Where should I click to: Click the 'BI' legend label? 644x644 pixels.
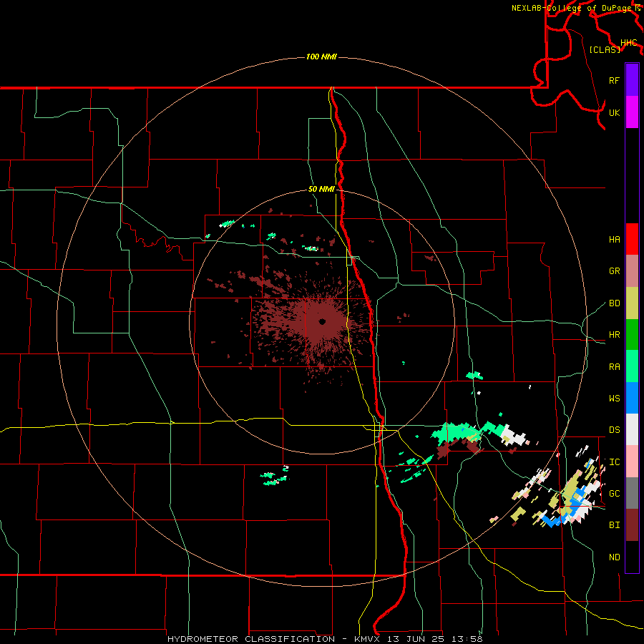pos(614,525)
